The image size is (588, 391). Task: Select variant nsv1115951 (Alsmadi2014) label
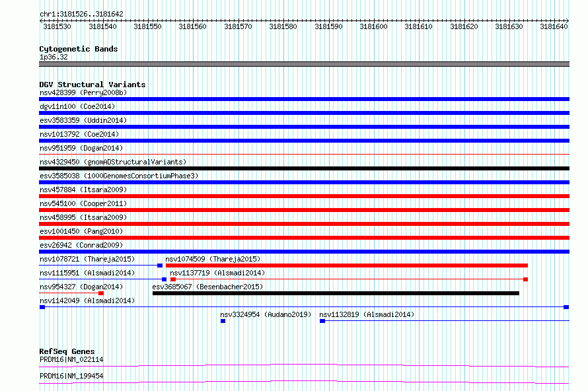coord(87,273)
